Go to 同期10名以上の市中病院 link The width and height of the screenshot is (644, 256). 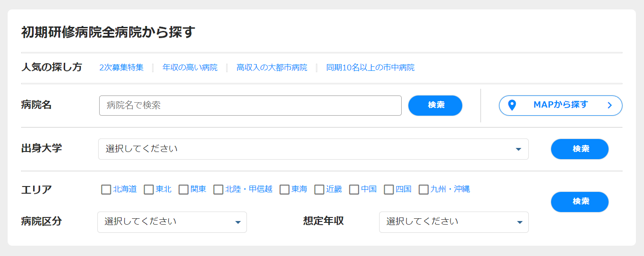click(370, 68)
